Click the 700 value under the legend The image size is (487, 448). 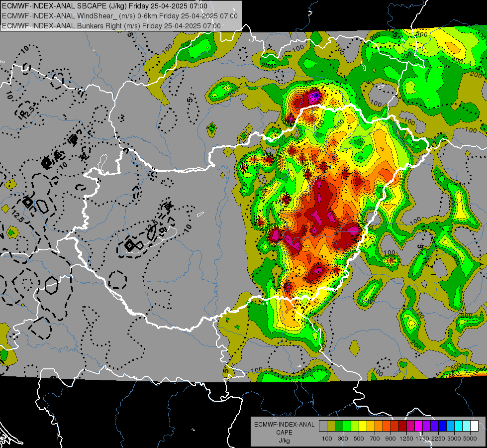[x=375, y=439]
